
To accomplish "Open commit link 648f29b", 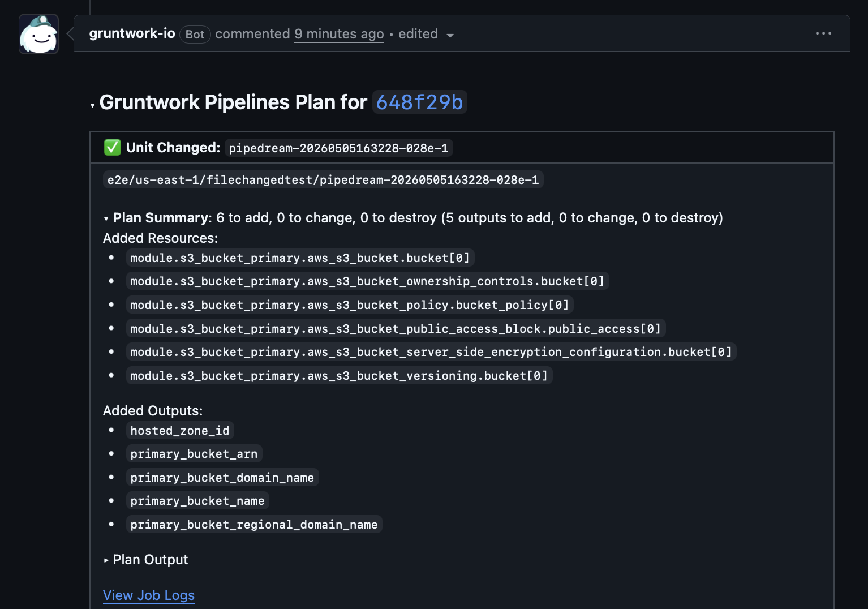I will 419,102.
